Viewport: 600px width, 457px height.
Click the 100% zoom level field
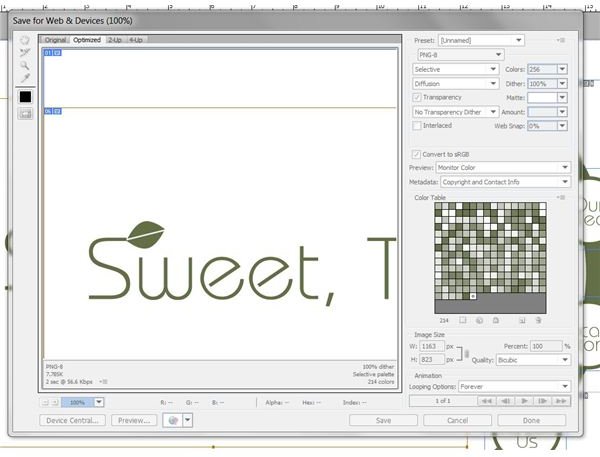coord(78,402)
